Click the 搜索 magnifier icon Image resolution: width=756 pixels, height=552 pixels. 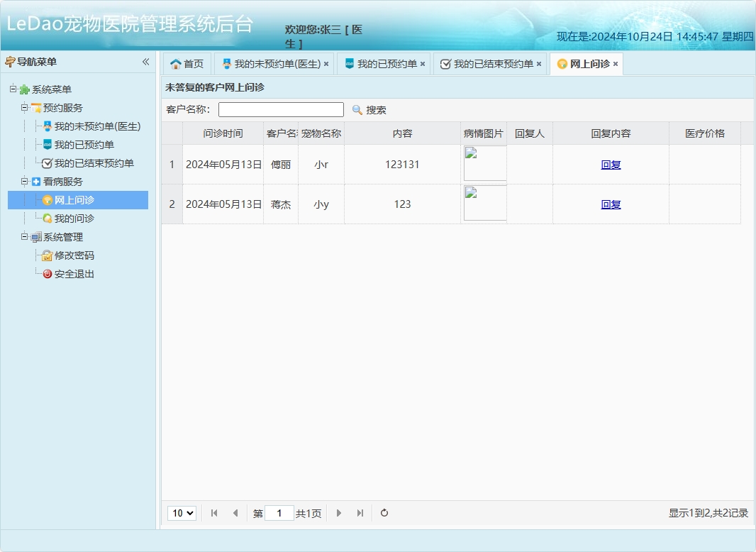pyautogui.click(x=355, y=109)
